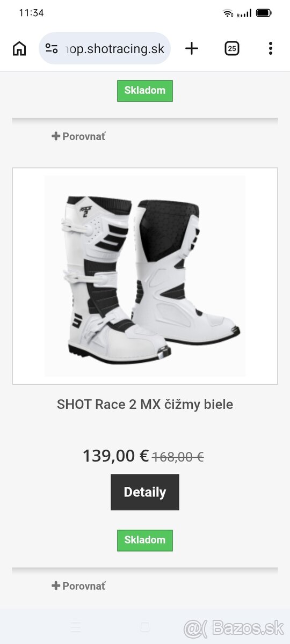The height and width of the screenshot is (644, 290).
Task: Tap the battery status icon
Action: coord(264,13)
